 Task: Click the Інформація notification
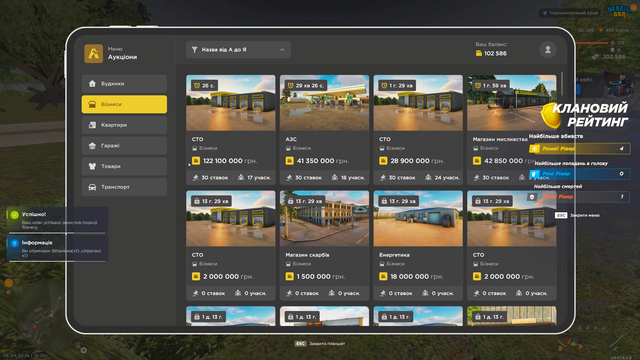[57, 248]
